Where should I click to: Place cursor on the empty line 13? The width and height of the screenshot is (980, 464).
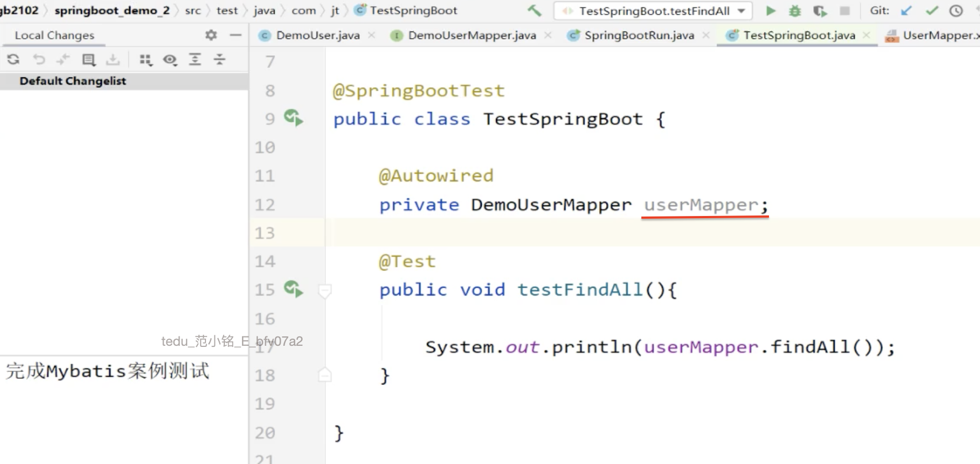pyautogui.click(x=652, y=233)
